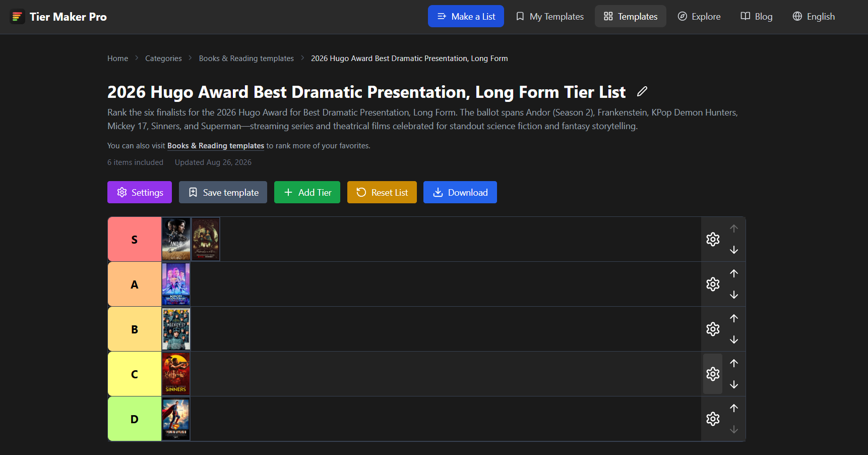Move D tier up with arrow
The width and height of the screenshot is (868, 455).
(734, 408)
